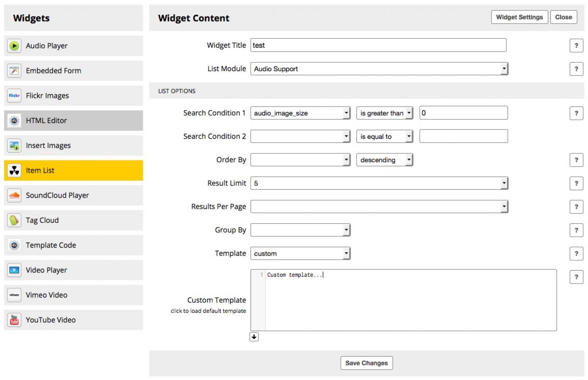Open Widget Settings
Screen dimensions: 588x380
(520, 17)
